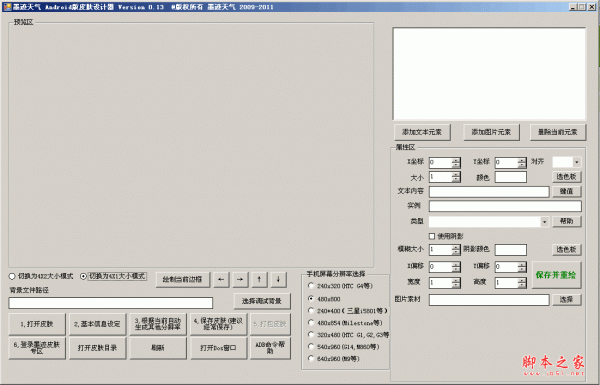Click the Y偏移 spinner field
This screenshot has width=600, height=385.
(x=510, y=267)
